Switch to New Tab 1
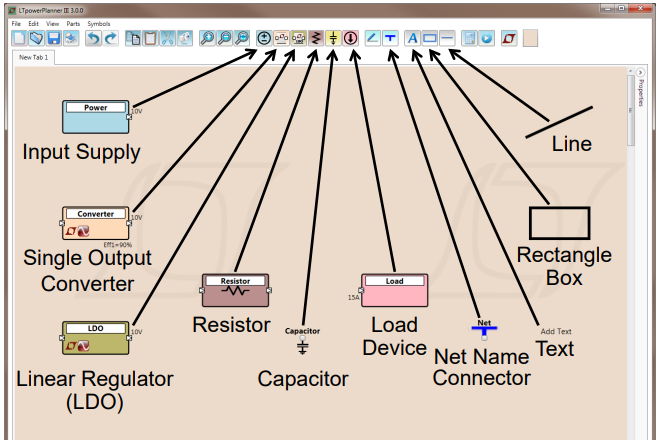The width and height of the screenshot is (659, 440). click(35, 58)
